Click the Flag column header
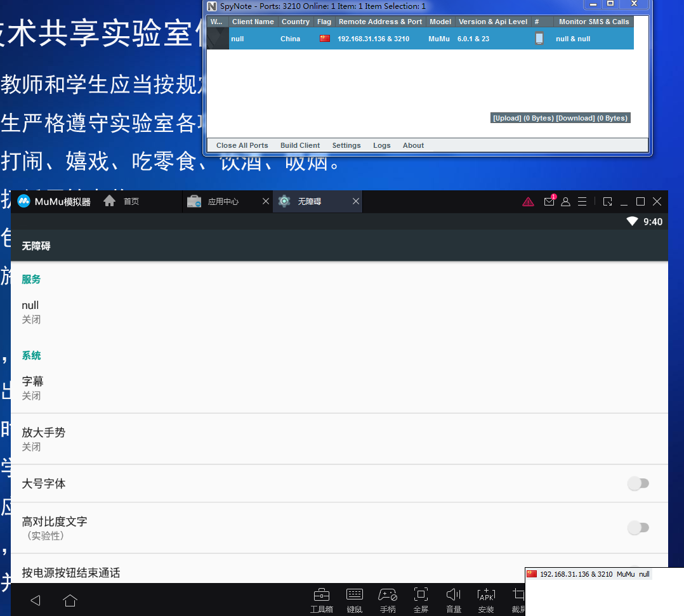Image resolution: width=684 pixels, height=616 pixels. [324, 22]
